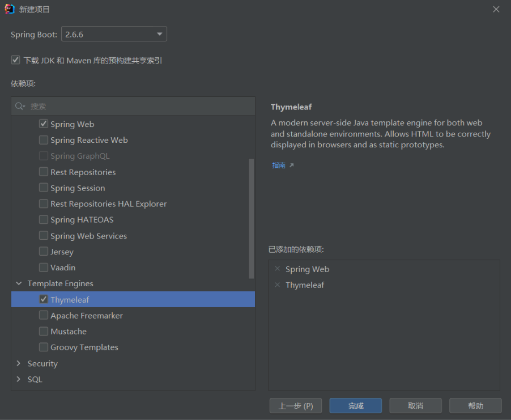Remove Thymeleaf from added dependencies
Image resolution: width=511 pixels, height=420 pixels.
[x=278, y=285]
